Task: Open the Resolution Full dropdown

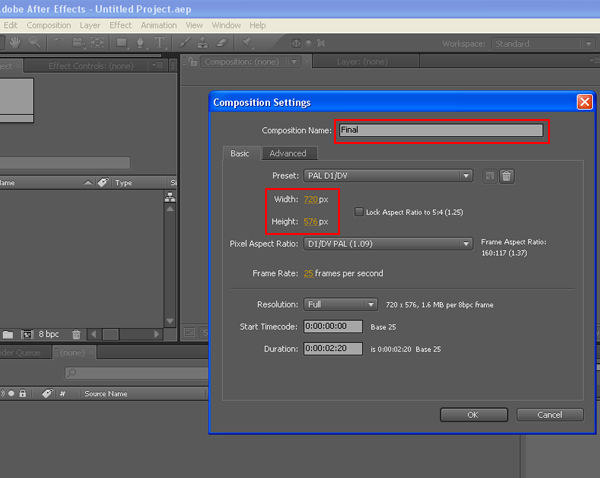Action: 340,305
